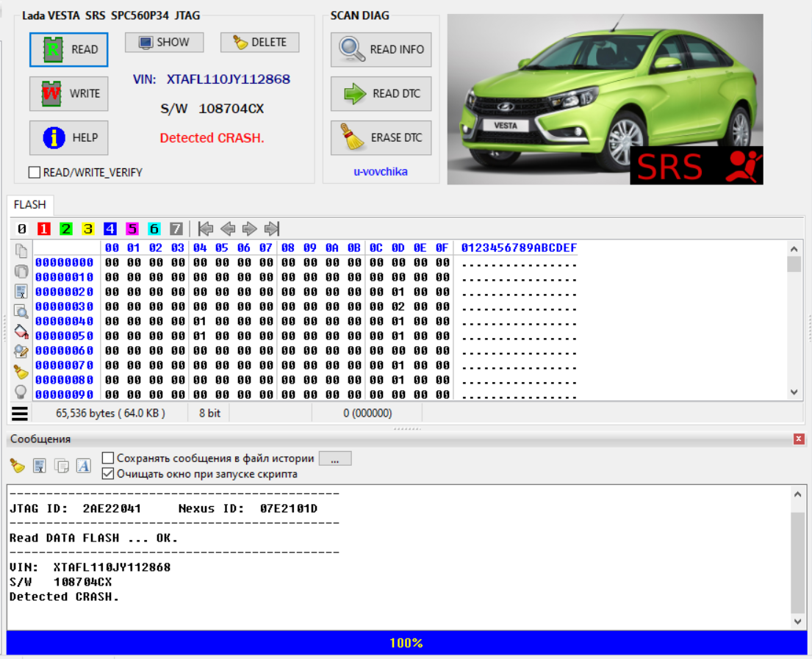
Task: Click the '...' browse button for history file
Action: [335, 458]
